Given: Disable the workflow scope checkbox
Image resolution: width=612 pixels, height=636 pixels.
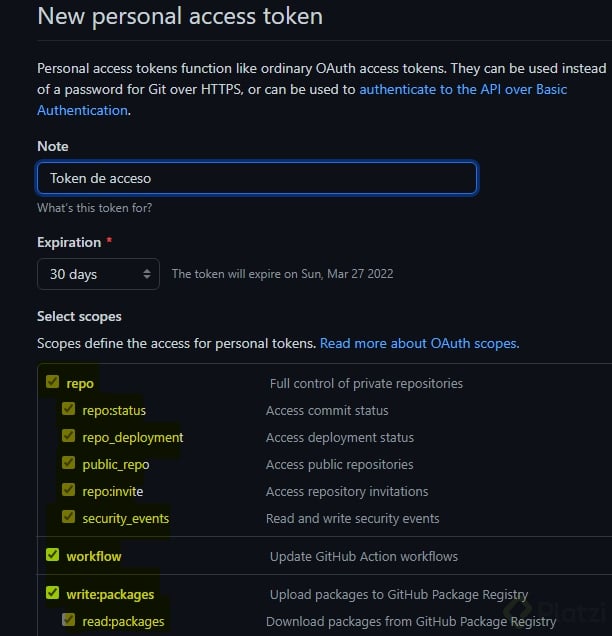Looking at the screenshot, I should click(52, 555).
